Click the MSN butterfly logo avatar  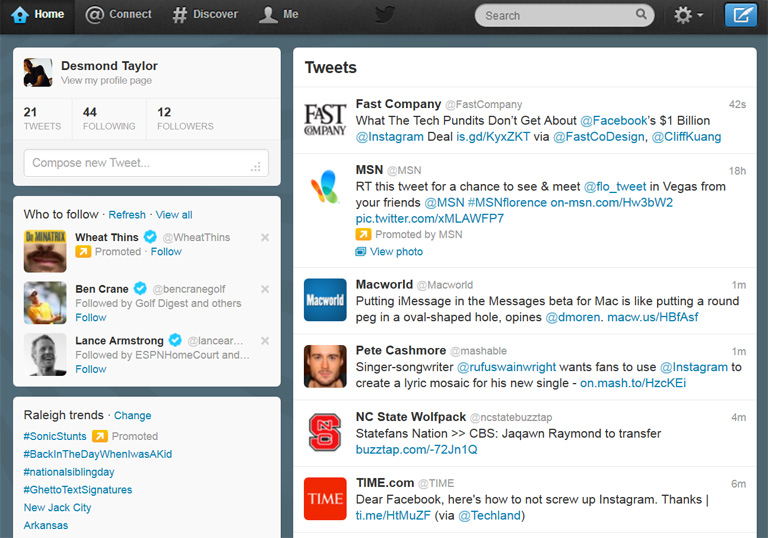325,186
